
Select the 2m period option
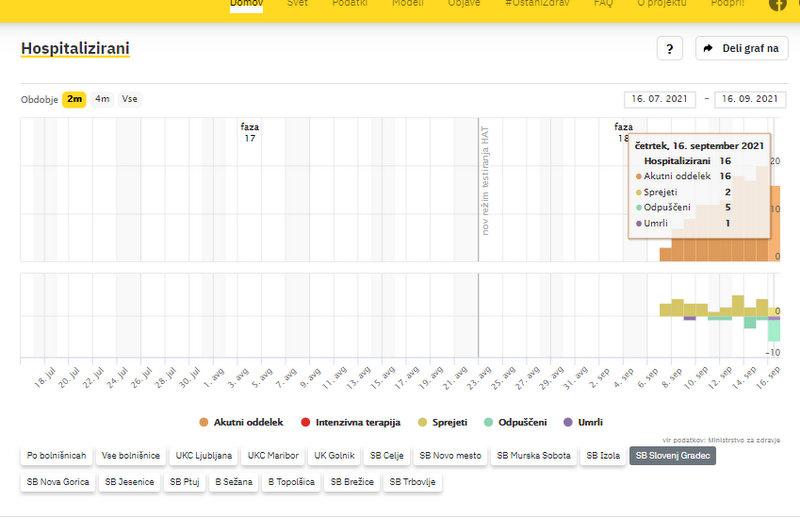pyautogui.click(x=74, y=99)
